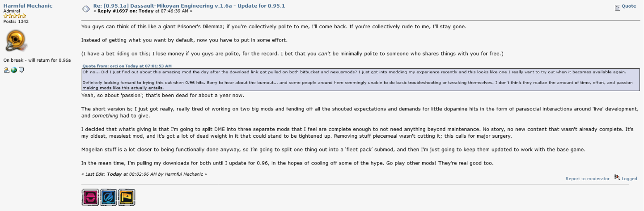Click the globe website icon
The height and width of the screenshot is (211, 644).
coord(14,70)
